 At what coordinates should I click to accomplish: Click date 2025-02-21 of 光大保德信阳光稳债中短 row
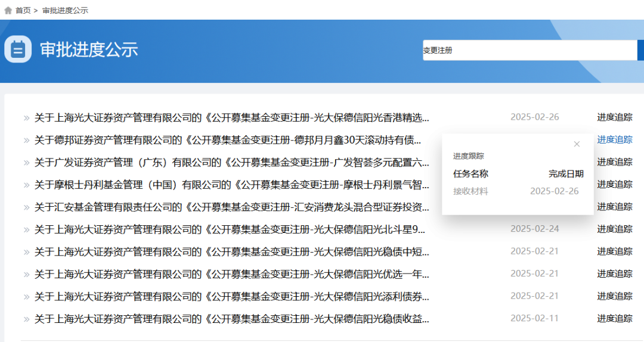point(535,251)
